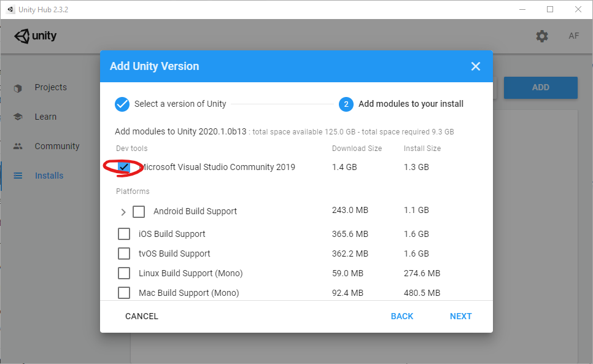The image size is (593, 364).
Task: Go to the Learn section
Action: 45,117
